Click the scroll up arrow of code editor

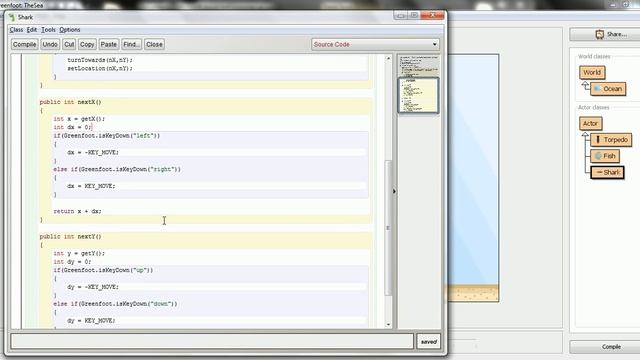(388, 58)
